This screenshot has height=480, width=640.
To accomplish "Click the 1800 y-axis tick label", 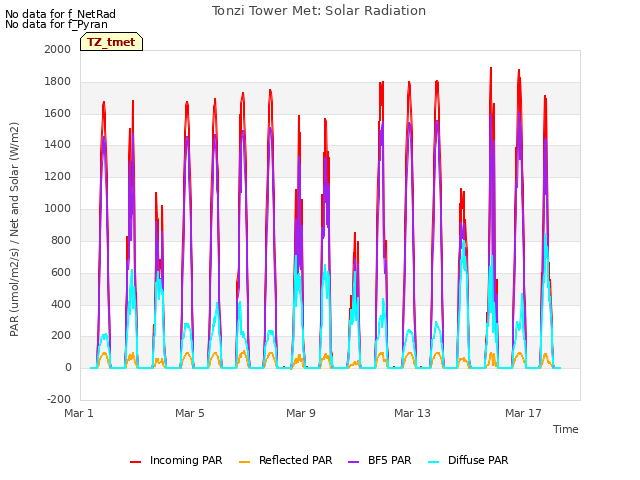I will point(58,82).
